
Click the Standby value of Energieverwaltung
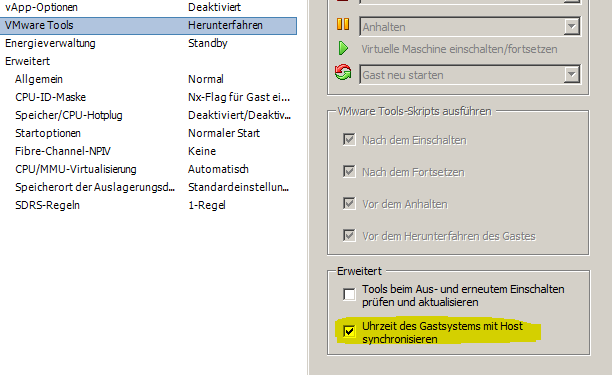(208, 43)
